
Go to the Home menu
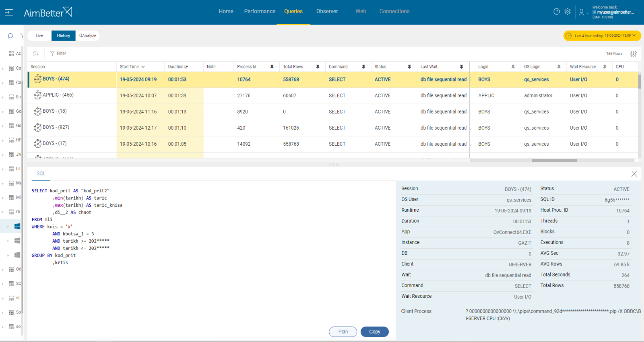coord(226,12)
